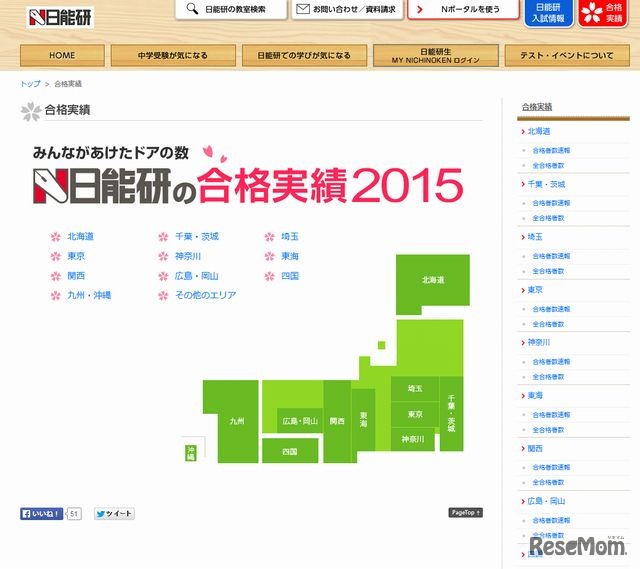
Task: Open the MY NICHINOKEN ログイン menu
Action: (x=436, y=56)
